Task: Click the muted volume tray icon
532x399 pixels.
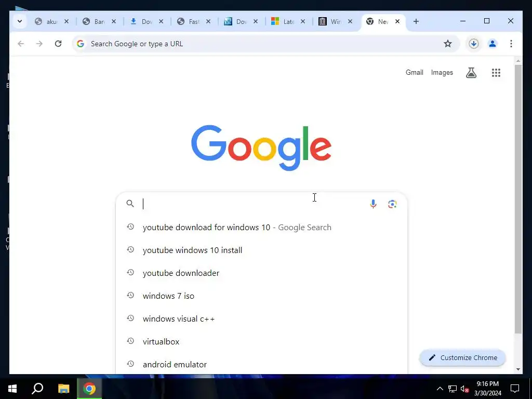Action: coord(465,389)
